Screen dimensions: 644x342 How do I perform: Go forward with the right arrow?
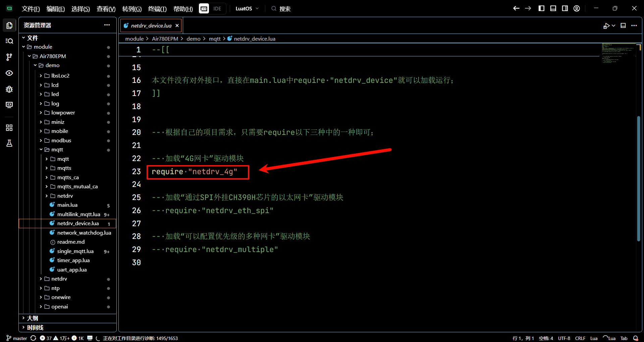(x=528, y=8)
